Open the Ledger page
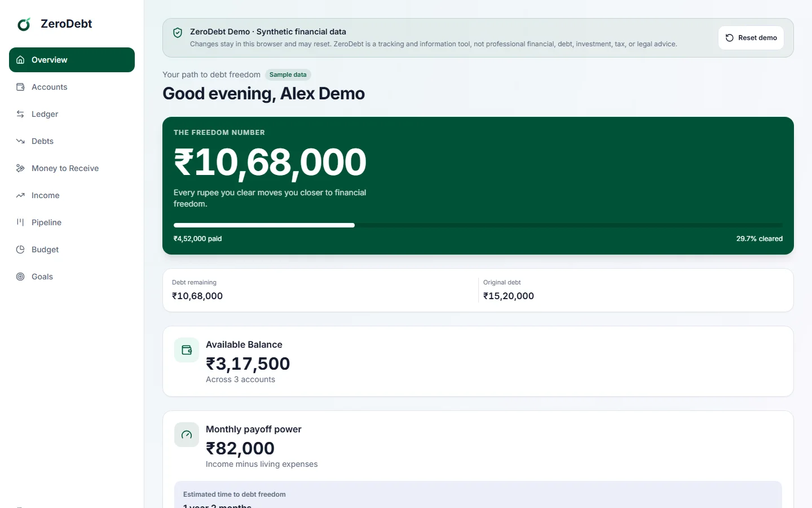 45,114
